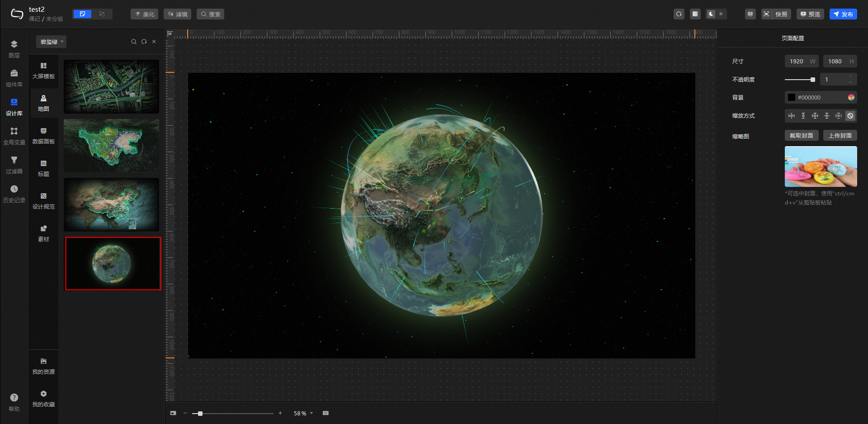868x424 pixels.
Task: Open the 组件库 component library
Action: coord(14,78)
